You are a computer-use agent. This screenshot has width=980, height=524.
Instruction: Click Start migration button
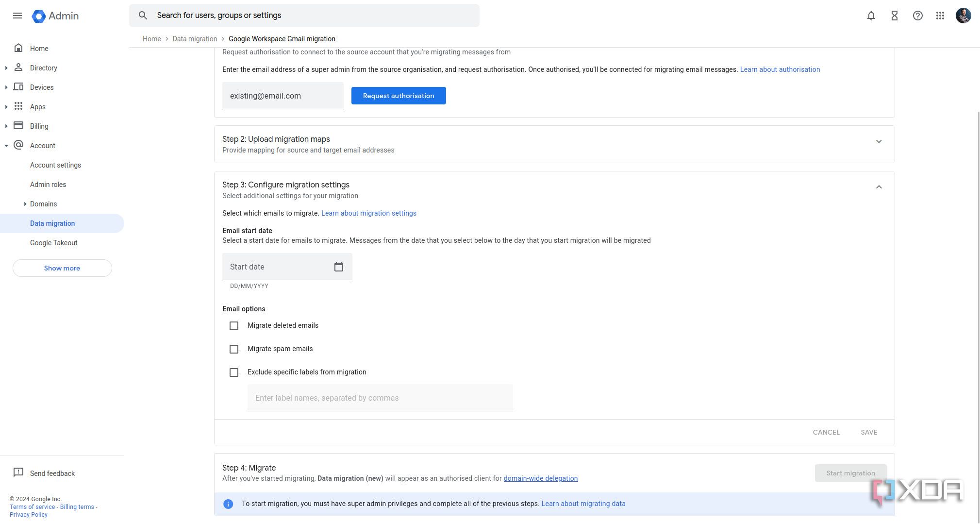[850, 473]
